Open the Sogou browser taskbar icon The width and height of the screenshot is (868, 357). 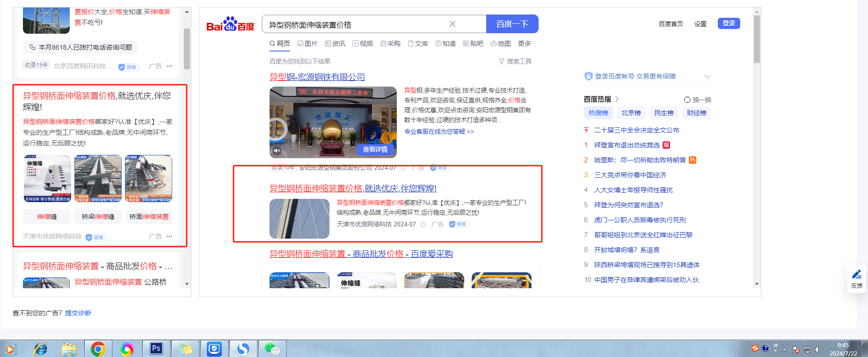tap(243, 349)
